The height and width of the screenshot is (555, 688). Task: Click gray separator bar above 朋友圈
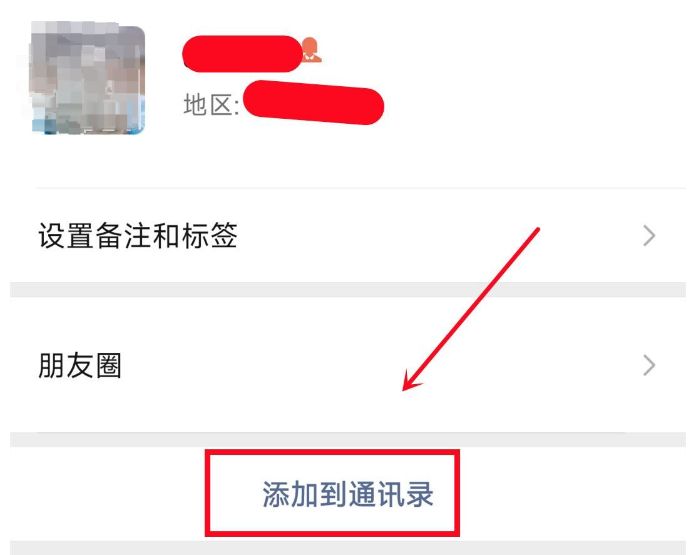348,290
